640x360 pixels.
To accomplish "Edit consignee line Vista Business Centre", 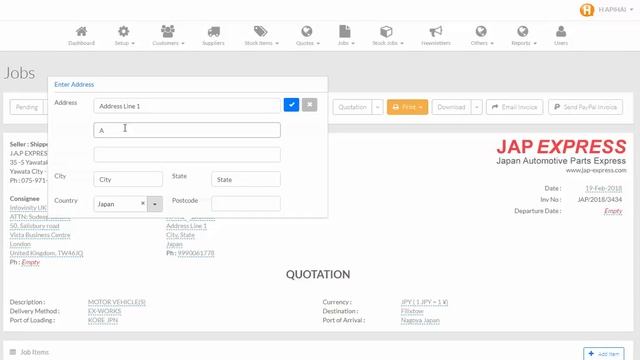I will [40, 235].
